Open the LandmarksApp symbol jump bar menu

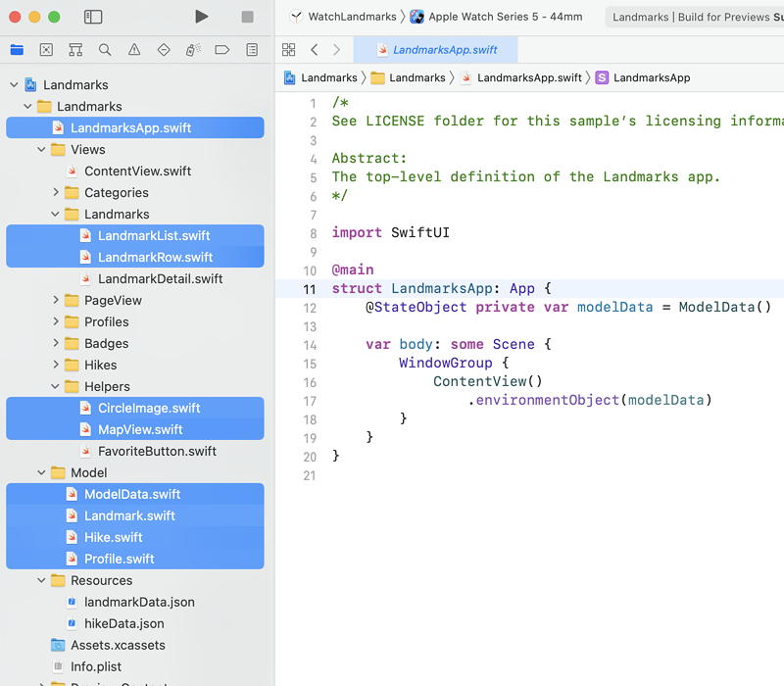coord(643,78)
